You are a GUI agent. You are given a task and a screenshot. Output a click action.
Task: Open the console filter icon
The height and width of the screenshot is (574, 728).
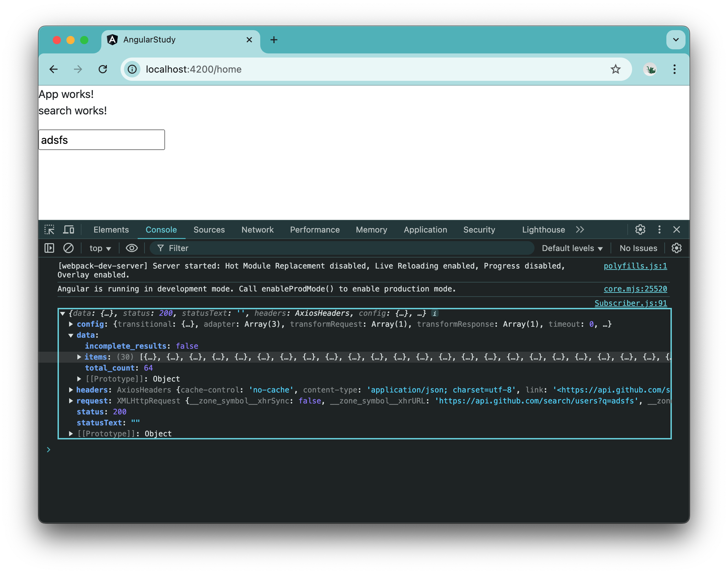point(160,248)
